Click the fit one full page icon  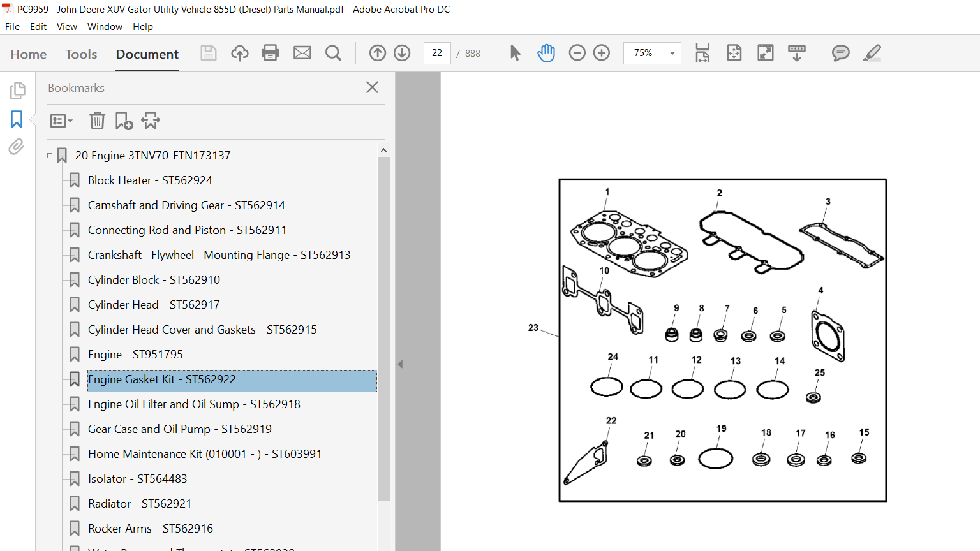coord(734,53)
